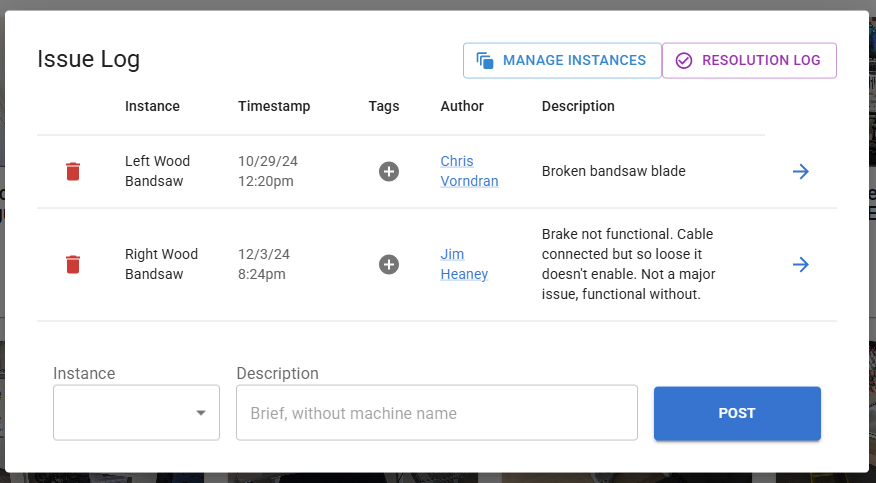The image size is (876, 483).
Task: Click the Timestamp column header
Action: (x=274, y=106)
